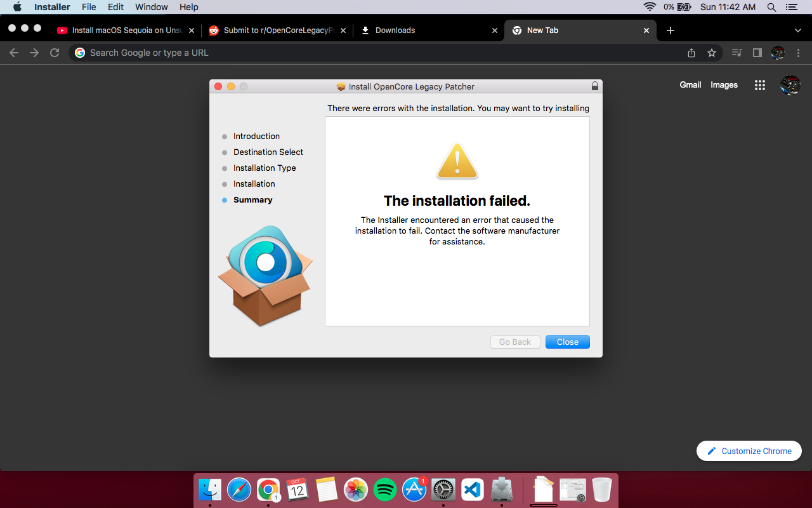Open the Help menu

(189, 7)
